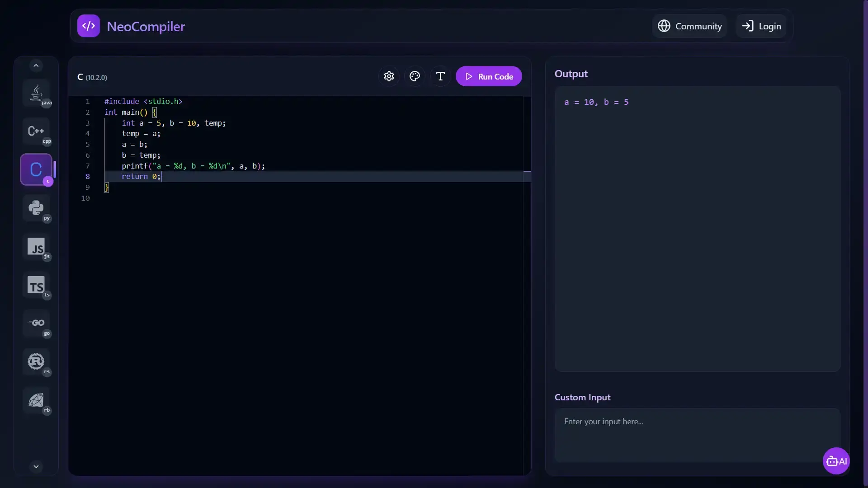This screenshot has height=488, width=868.
Task: Open font settings with the text icon
Action: click(440, 76)
